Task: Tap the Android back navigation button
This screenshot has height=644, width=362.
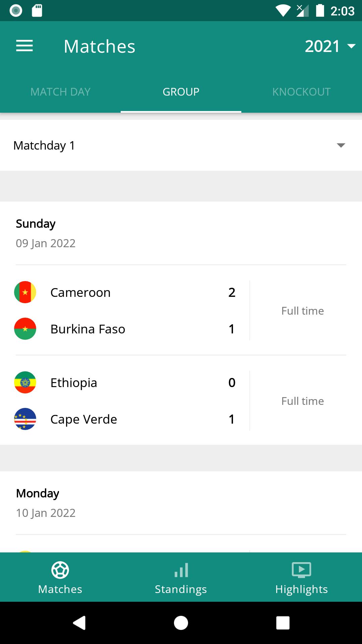Action: point(79,623)
